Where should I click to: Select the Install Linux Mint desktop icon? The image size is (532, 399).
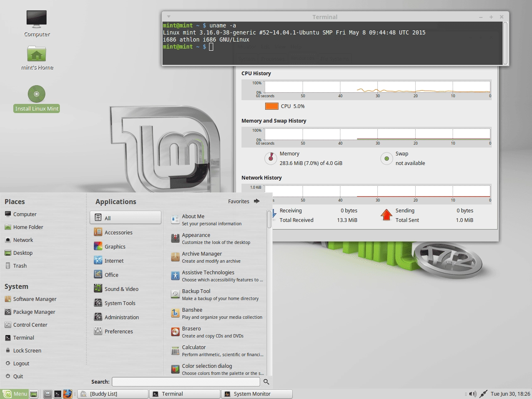(x=37, y=99)
